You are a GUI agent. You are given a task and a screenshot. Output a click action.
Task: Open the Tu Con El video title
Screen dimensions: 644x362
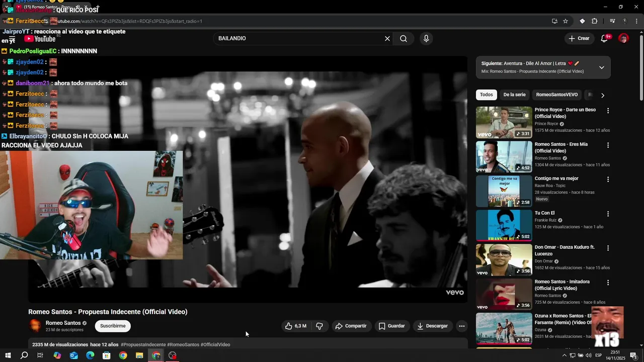point(544,213)
